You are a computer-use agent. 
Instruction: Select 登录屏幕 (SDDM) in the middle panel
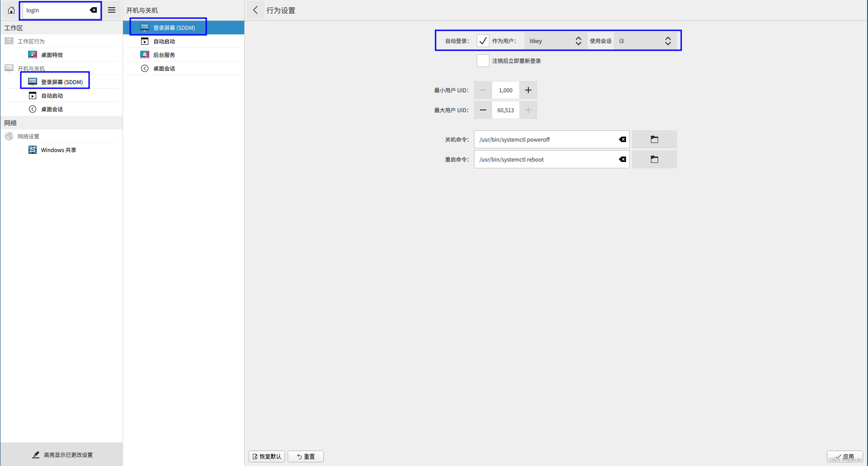pos(184,28)
